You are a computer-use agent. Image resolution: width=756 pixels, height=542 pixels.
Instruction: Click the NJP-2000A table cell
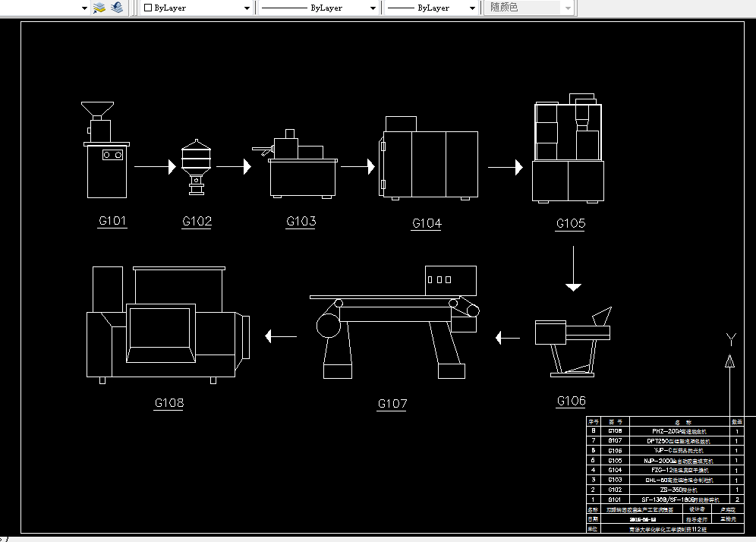pos(679,461)
